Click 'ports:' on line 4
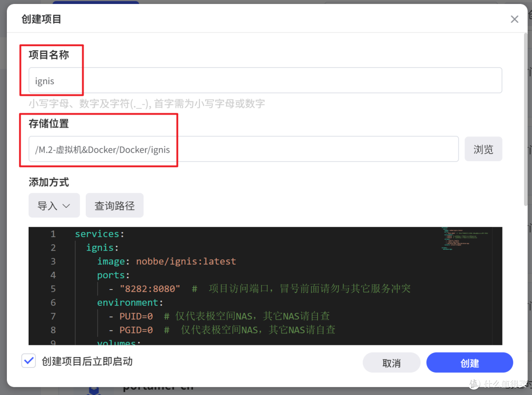This screenshot has height=395, width=532. point(113,275)
